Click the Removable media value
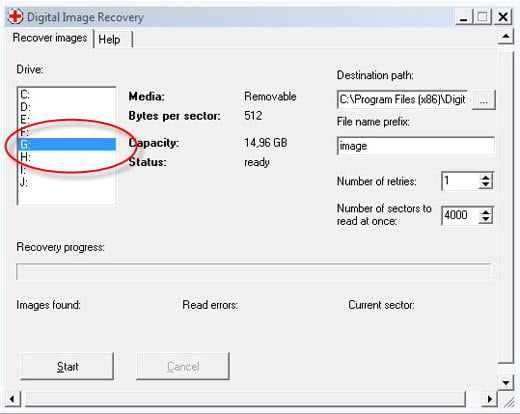The height and width of the screenshot is (414, 520). tap(270, 96)
